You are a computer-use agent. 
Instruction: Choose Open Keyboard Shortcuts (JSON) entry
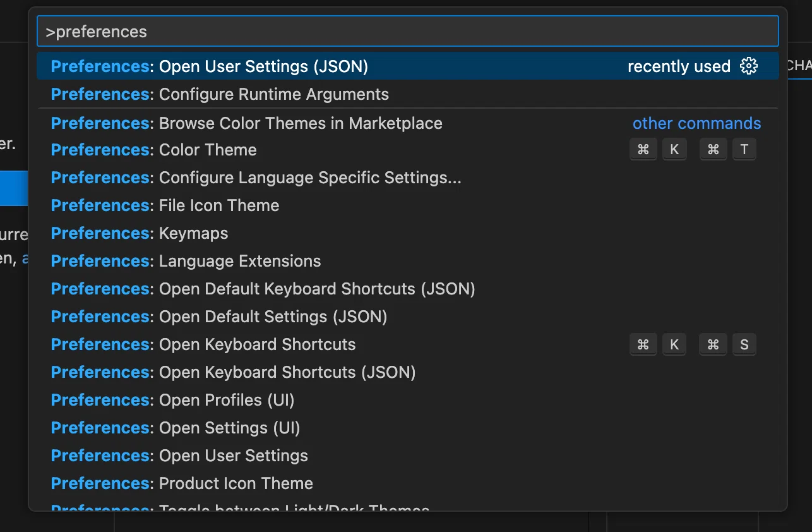(408, 372)
